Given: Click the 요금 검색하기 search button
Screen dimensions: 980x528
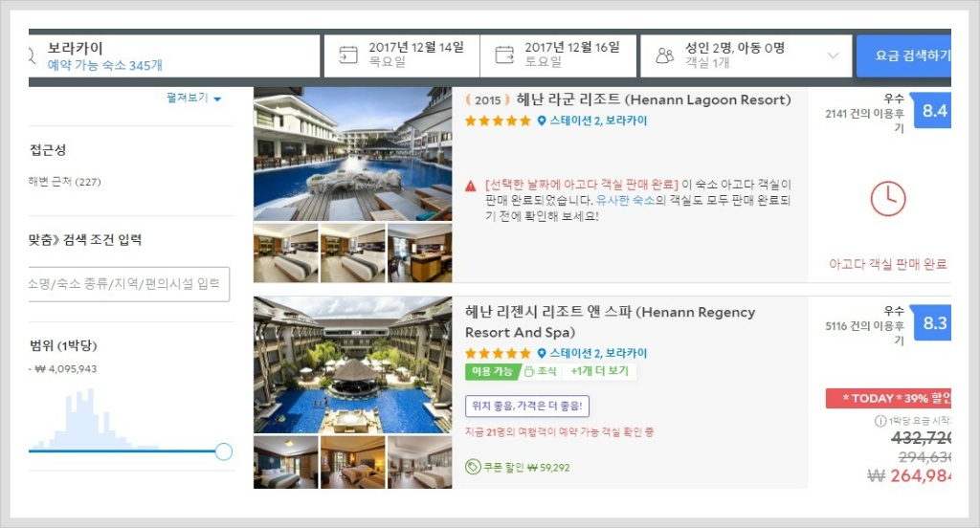Looking at the screenshot, I should point(903,55).
